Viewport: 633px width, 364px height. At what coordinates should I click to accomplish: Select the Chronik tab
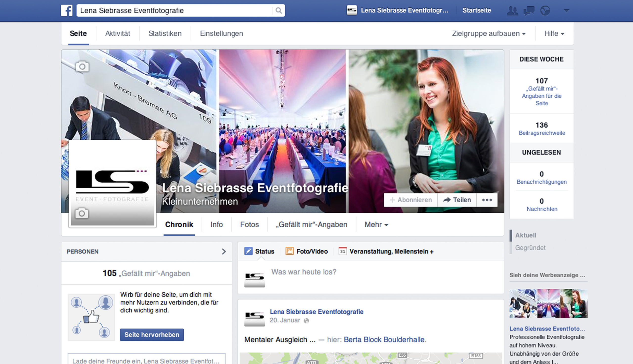point(179,224)
